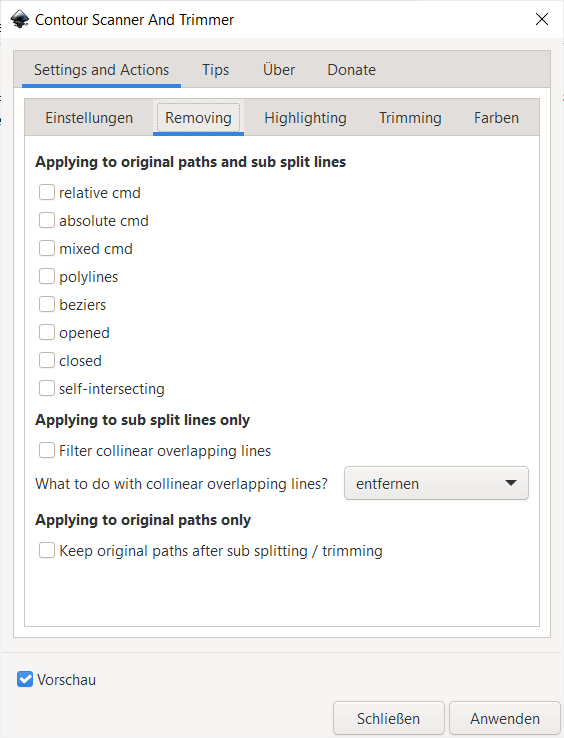Viewport: 564px width, 738px height.
Task: Open the entfernen dropdown for collinear lines
Action: point(436,483)
